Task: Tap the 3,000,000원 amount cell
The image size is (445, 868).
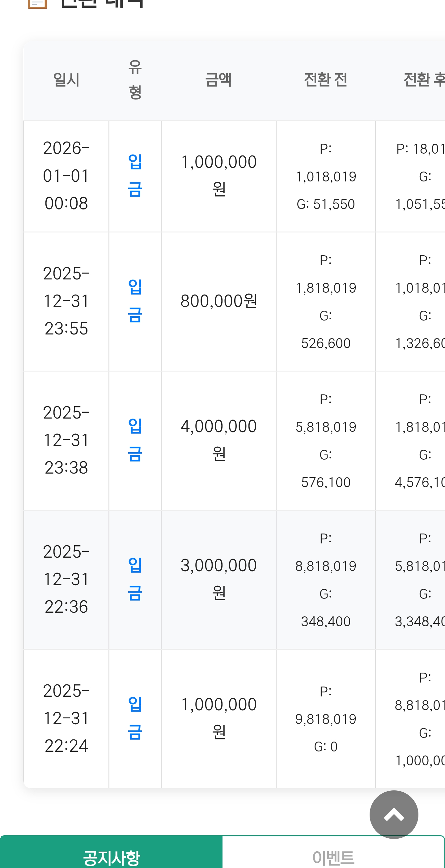Action: (x=218, y=579)
